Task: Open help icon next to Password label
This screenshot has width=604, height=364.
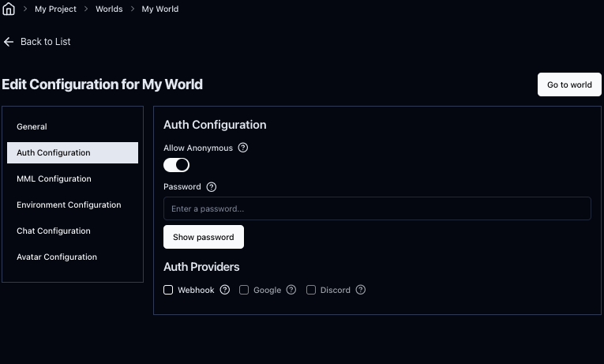Action: [x=211, y=187]
